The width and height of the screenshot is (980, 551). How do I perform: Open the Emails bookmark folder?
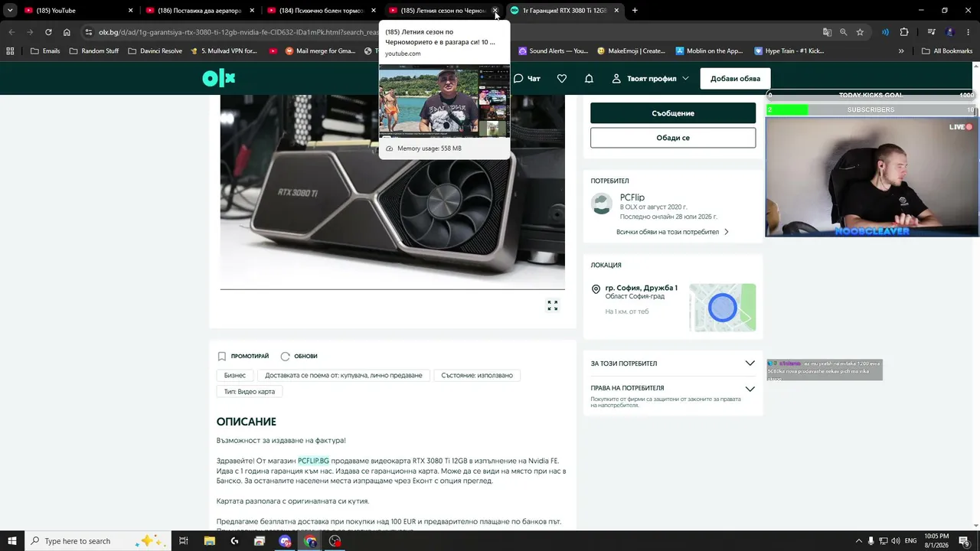coord(44,51)
